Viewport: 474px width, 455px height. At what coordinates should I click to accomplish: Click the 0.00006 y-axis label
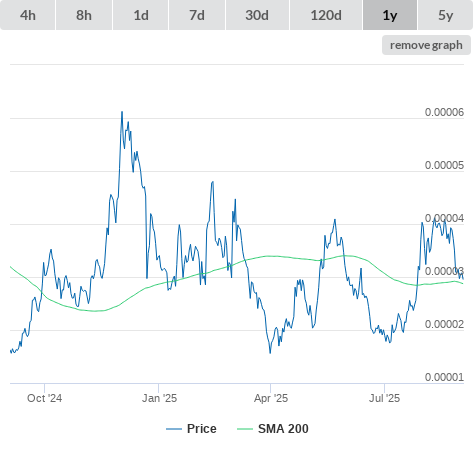click(444, 112)
